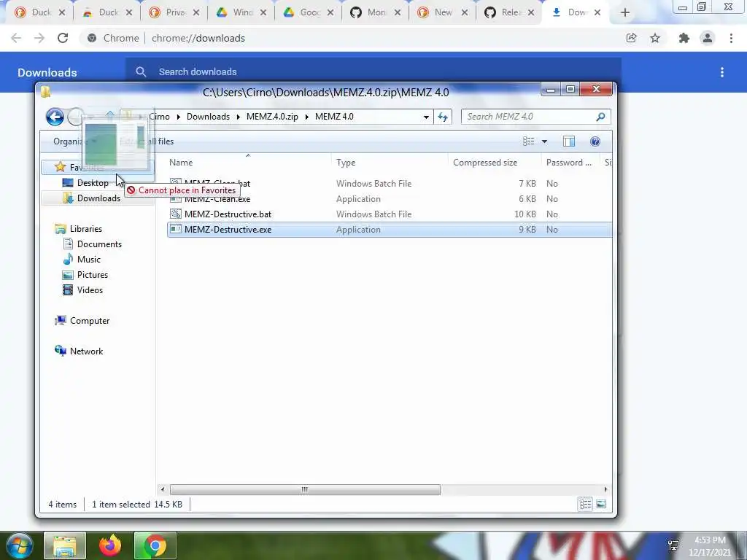Close the Goog Drive tab
Screen dimensions: 747x560
(330, 12)
